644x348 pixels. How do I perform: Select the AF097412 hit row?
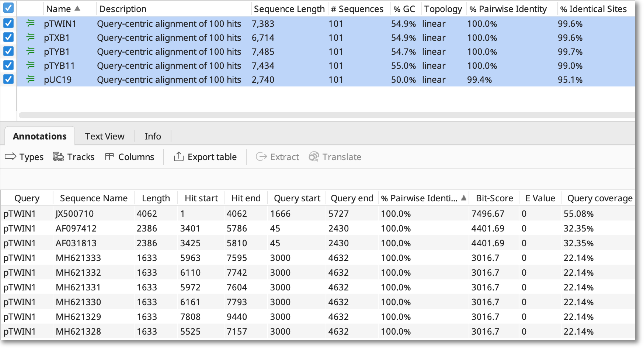pos(318,228)
